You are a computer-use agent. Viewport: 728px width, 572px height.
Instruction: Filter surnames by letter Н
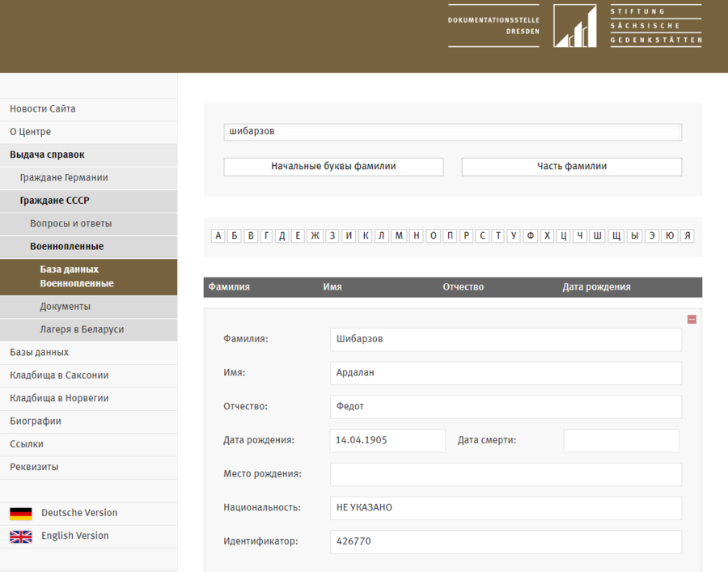click(x=417, y=236)
